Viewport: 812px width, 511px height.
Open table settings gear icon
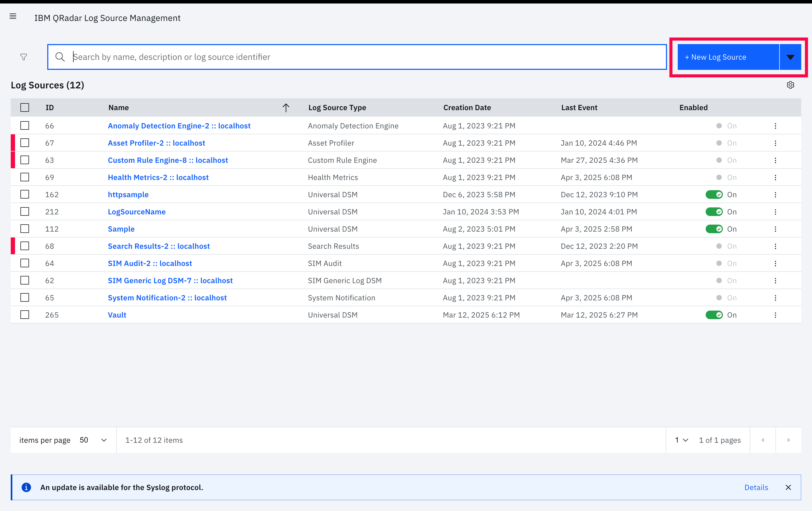791,85
